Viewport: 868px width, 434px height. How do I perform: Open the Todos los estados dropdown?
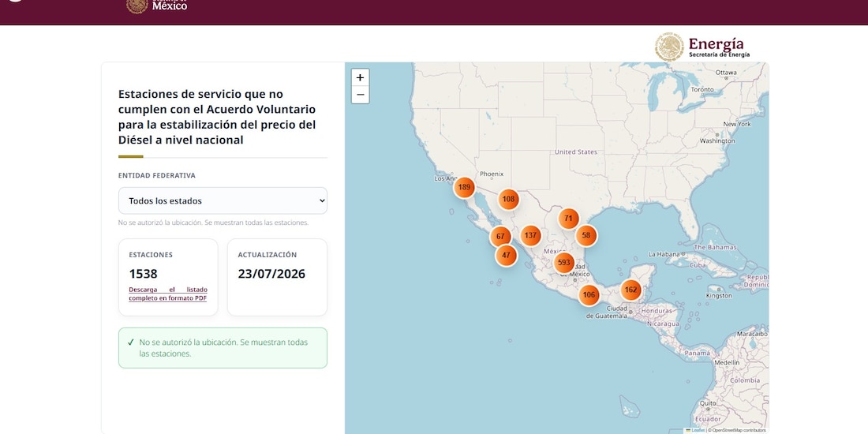click(223, 201)
